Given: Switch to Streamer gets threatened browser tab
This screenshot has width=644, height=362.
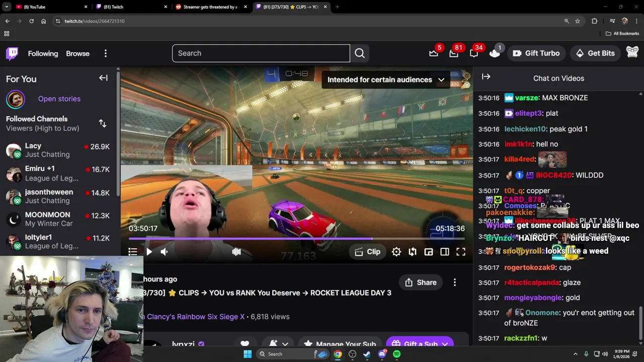Looking at the screenshot, I should tap(210, 7).
